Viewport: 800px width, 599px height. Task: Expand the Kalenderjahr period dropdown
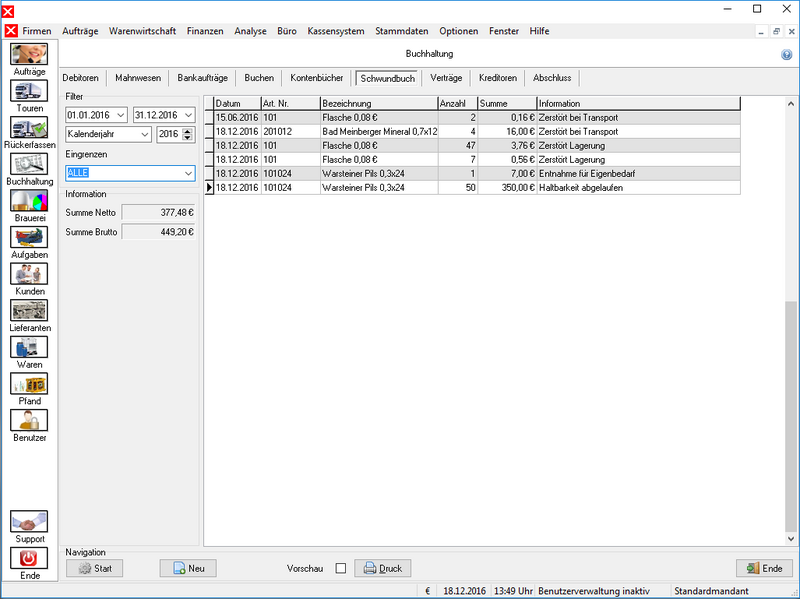[x=145, y=134]
